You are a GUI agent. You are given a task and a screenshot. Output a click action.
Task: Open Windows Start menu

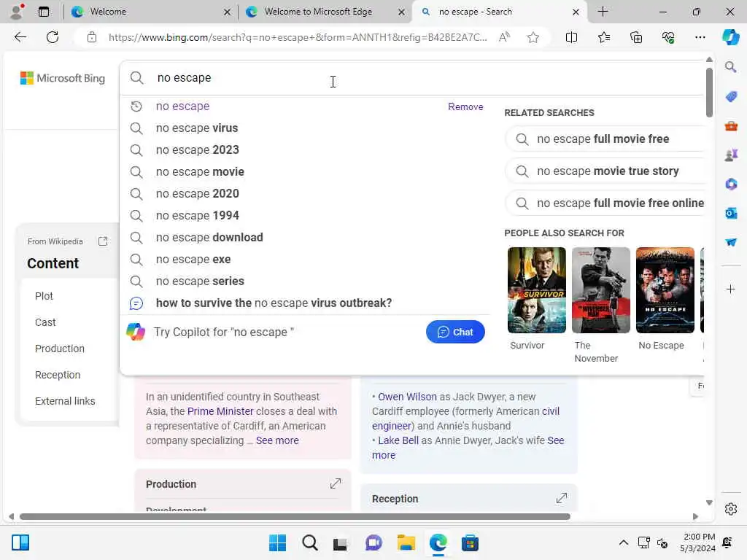point(277,542)
